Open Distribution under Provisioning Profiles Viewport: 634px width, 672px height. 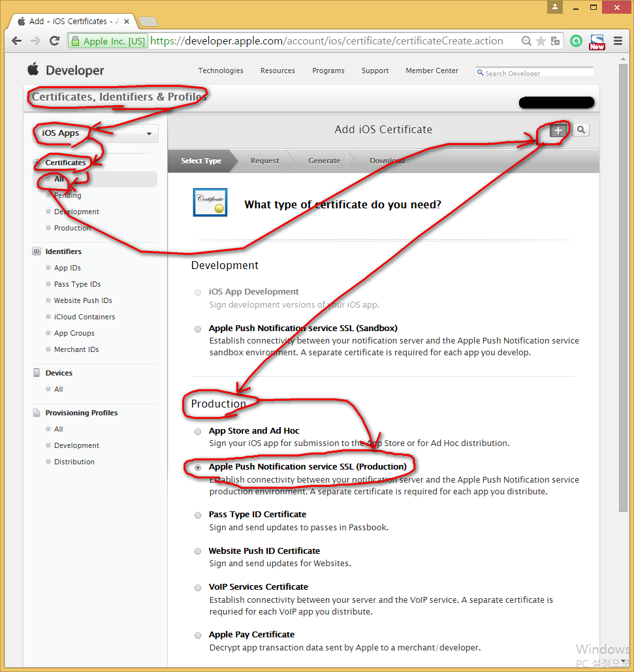point(74,462)
